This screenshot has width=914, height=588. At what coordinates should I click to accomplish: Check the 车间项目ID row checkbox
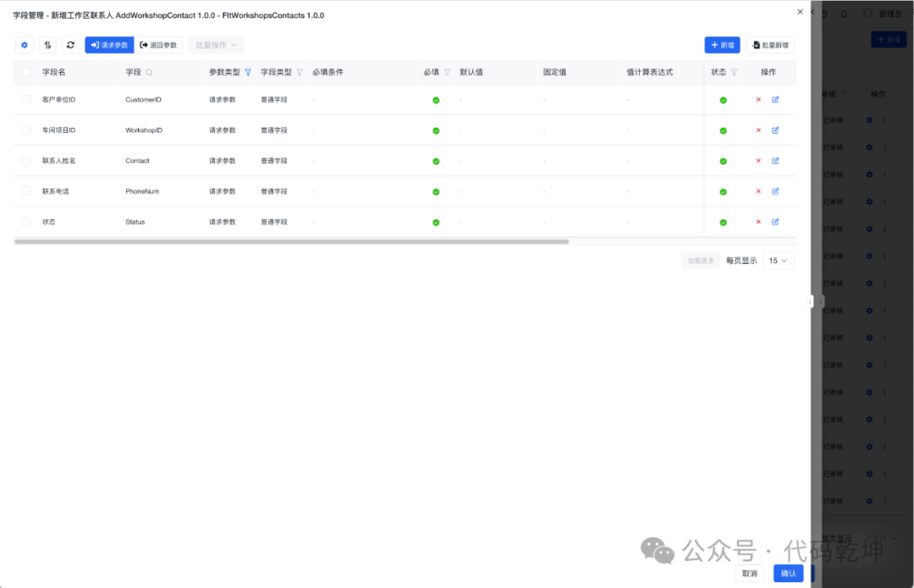[x=25, y=130]
